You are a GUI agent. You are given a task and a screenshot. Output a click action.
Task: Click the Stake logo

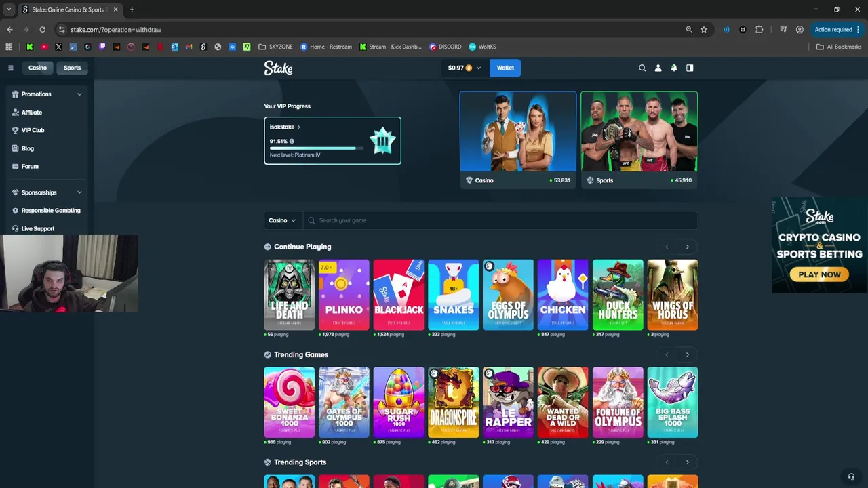(x=278, y=68)
